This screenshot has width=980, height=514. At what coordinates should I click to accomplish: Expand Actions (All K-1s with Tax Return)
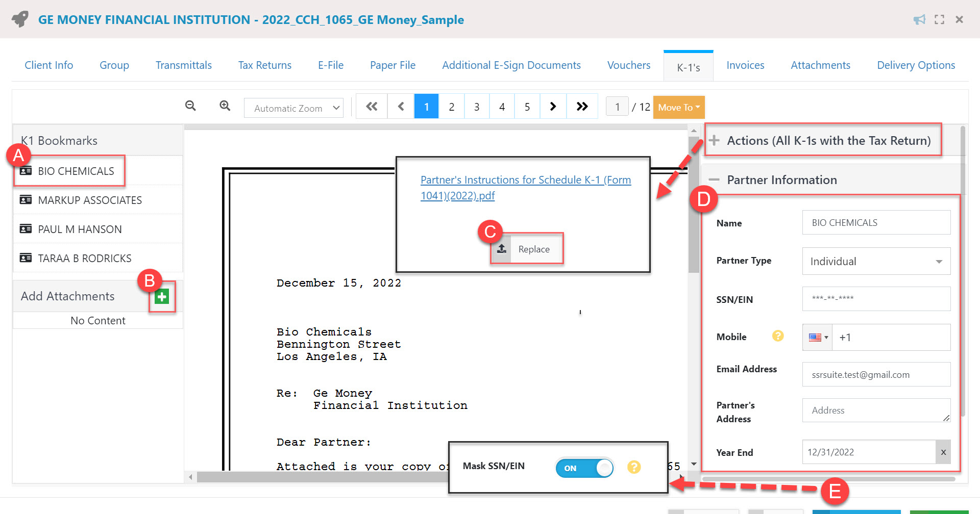pos(715,140)
